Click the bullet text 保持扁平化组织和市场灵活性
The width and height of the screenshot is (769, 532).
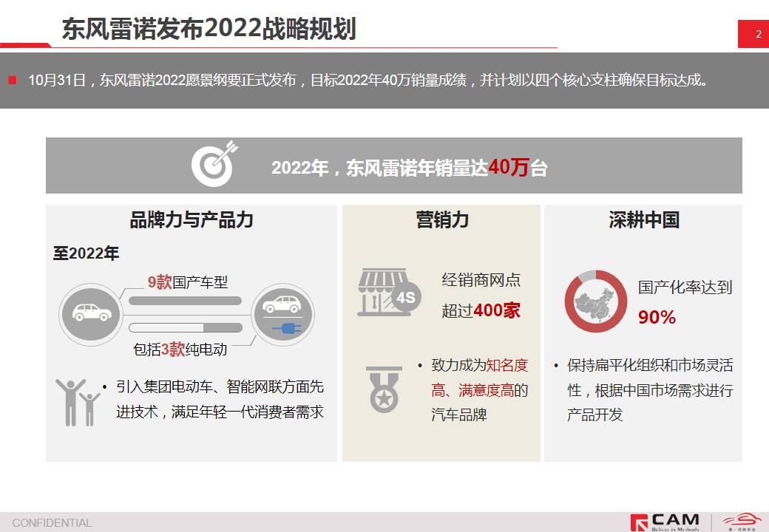tap(650, 378)
